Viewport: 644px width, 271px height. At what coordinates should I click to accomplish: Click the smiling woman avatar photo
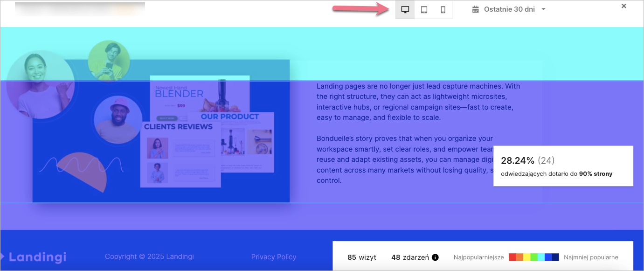click(x=40, y=84)
